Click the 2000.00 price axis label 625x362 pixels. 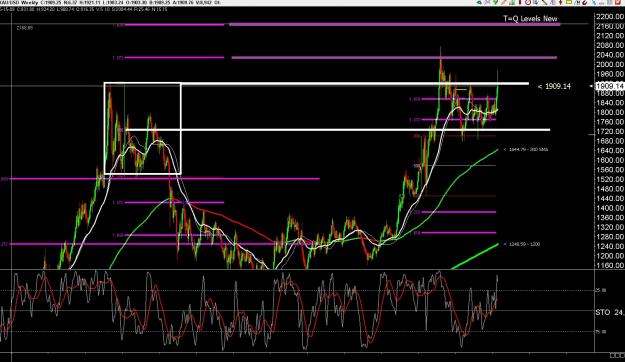(x=610, y=65)
